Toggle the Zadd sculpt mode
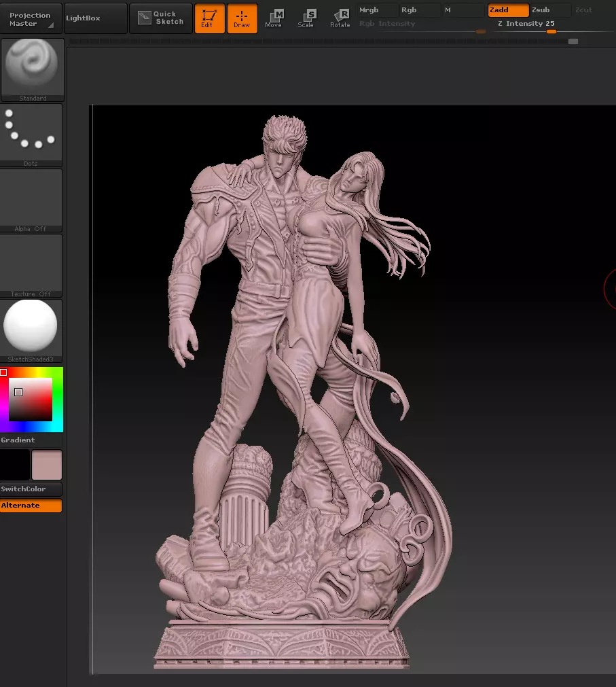 [508, 10]
